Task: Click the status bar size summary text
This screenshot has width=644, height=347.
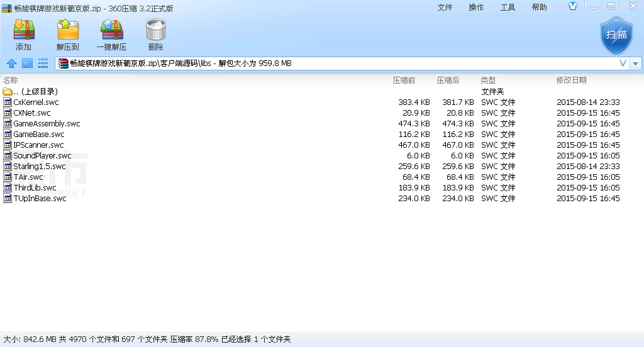Action: (147, 339)
